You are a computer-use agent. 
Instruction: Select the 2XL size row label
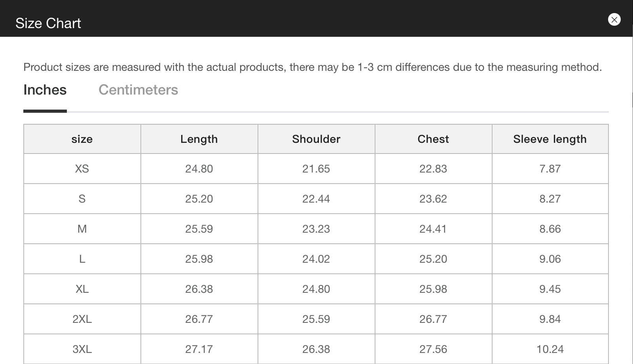pyautogui.click(x=82, y=319)
